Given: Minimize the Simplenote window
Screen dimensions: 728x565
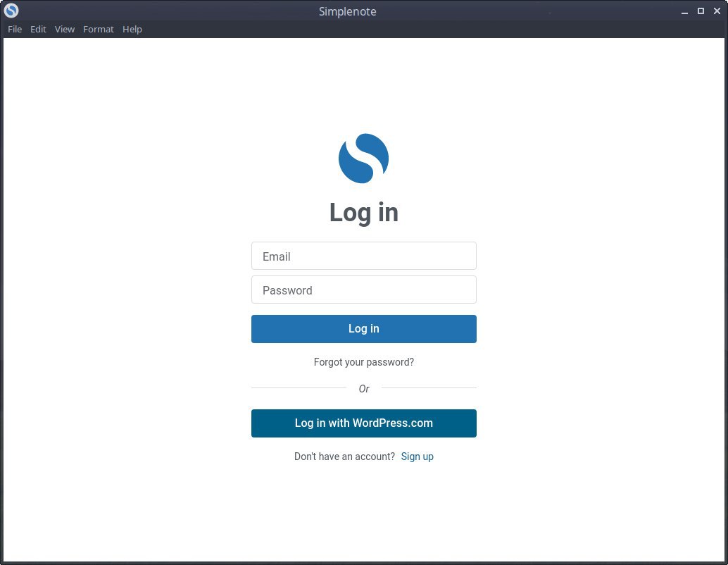Looking at the screenshot, I should (684, 11).
